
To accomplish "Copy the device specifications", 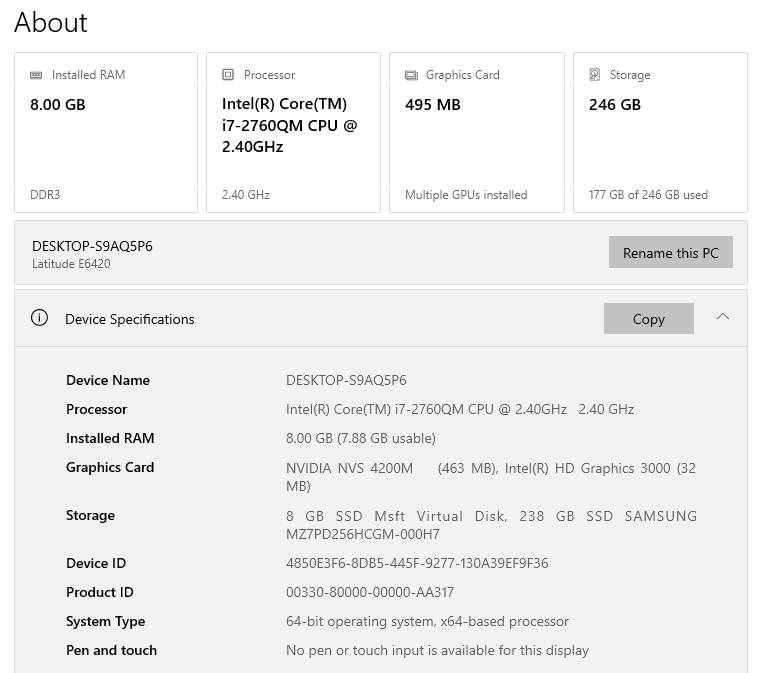I will 648,319.
